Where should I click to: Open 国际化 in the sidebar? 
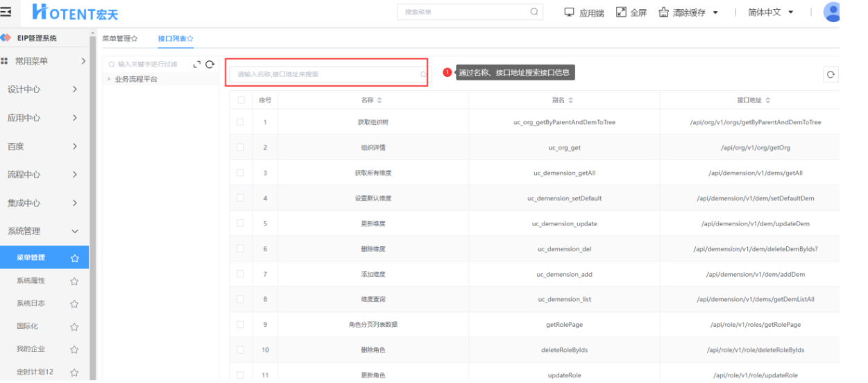tap(28, 327)
